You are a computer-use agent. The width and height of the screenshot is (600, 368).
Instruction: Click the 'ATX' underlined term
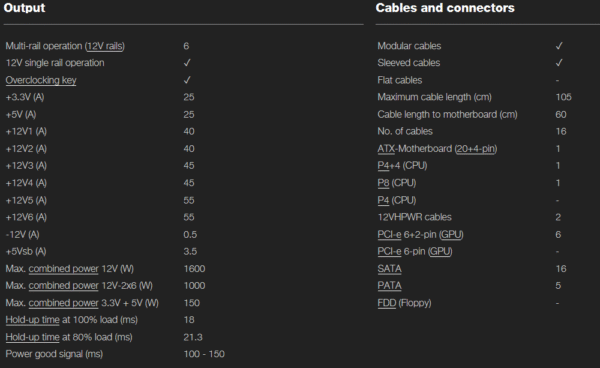[x=386, y=149]
